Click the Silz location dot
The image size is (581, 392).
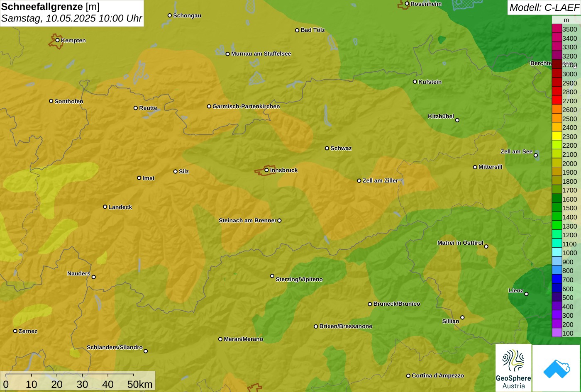tap(176, 171)
